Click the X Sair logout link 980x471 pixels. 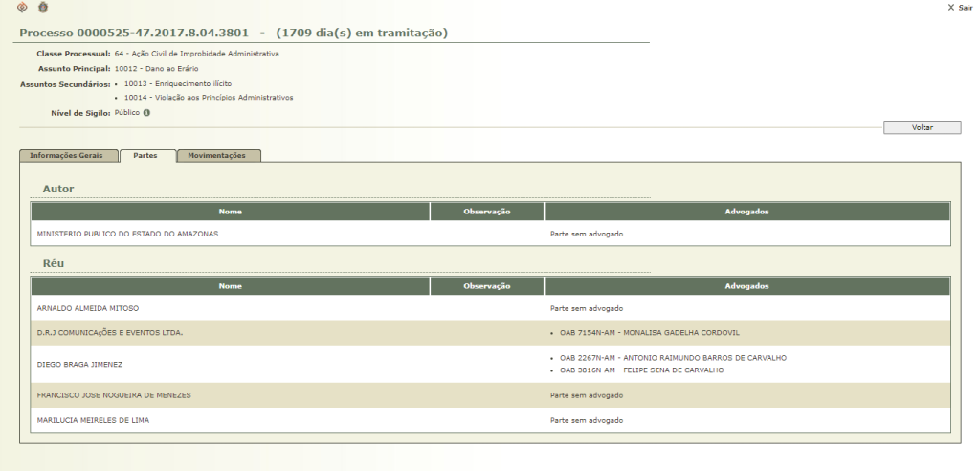coord(959,8)
